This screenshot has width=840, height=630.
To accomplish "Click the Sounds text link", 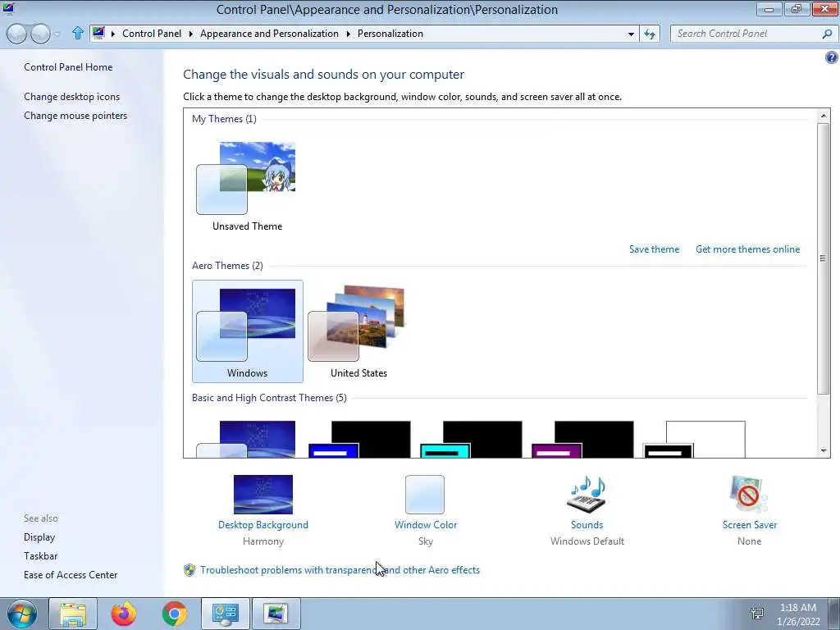I will (587, 525).
